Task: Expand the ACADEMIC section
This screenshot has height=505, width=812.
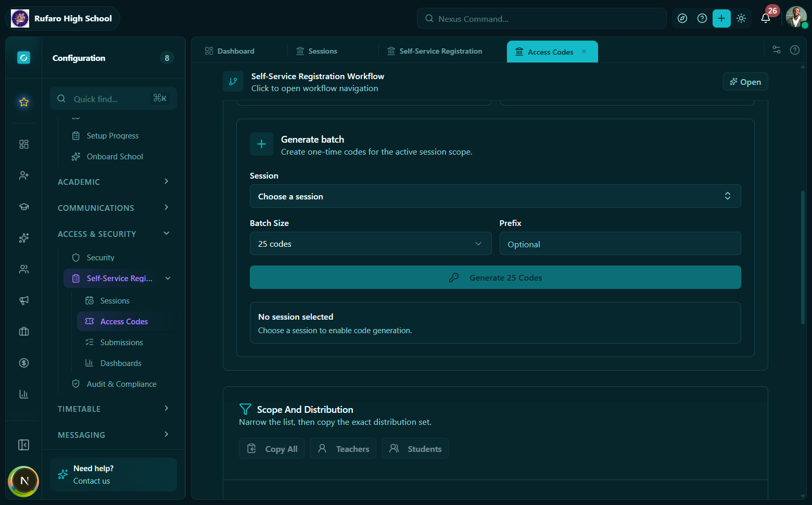Action: [x=113, y=182]
